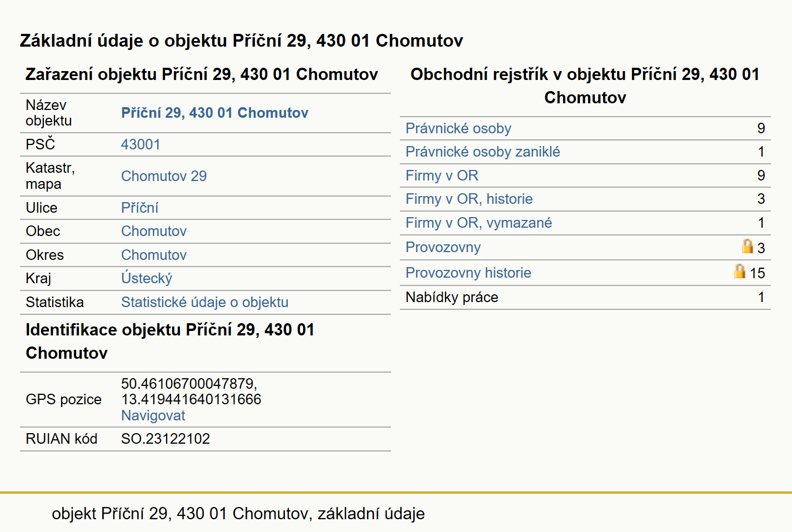Open the Firmy v OR link
Viewport: 792px width, 532px height.
442,175
